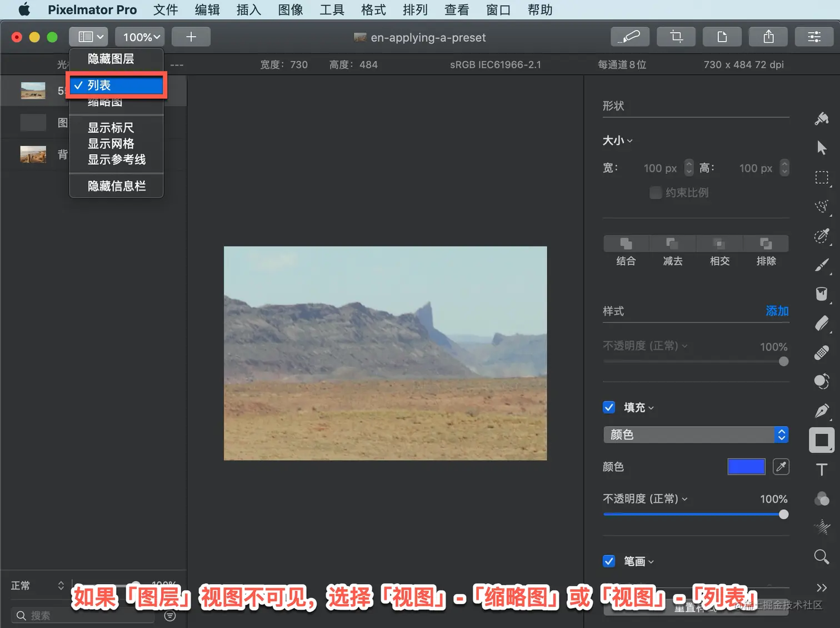Open the Color Adjustments tool
This screenshot has height=628, width=840.
coord(822,499)
